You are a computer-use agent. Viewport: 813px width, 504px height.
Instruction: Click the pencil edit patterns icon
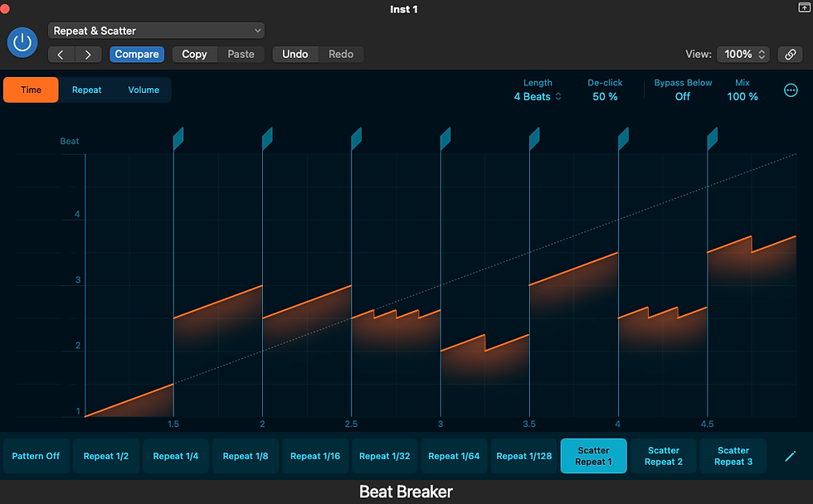coord(790,456)
